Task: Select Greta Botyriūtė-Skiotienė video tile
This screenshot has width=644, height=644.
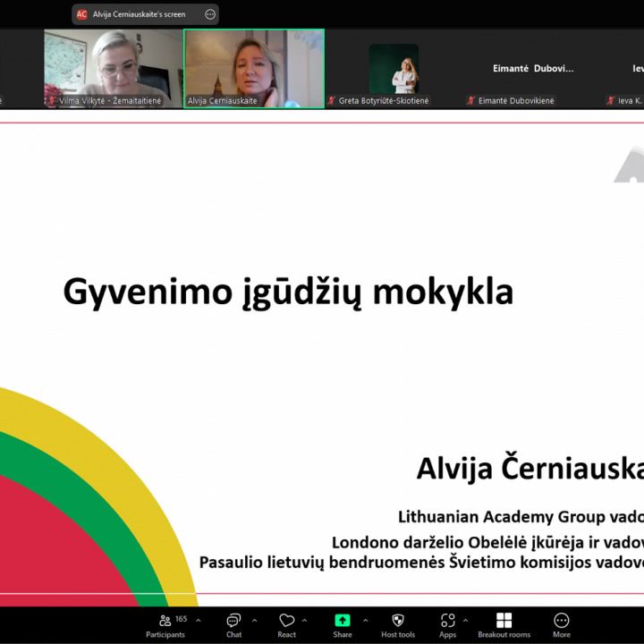Action: click(394, 68)
